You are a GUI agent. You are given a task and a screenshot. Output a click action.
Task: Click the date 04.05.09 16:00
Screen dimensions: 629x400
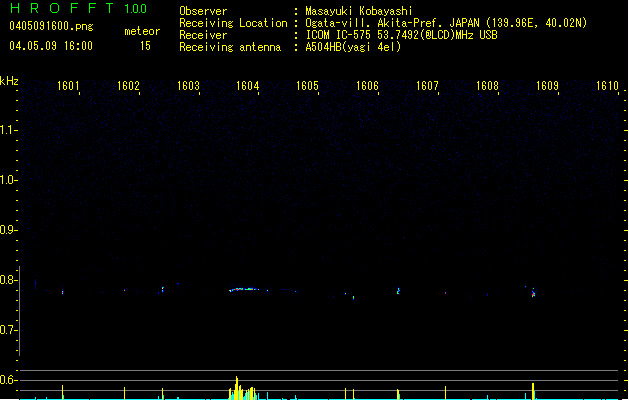click(x=51, y=46)
